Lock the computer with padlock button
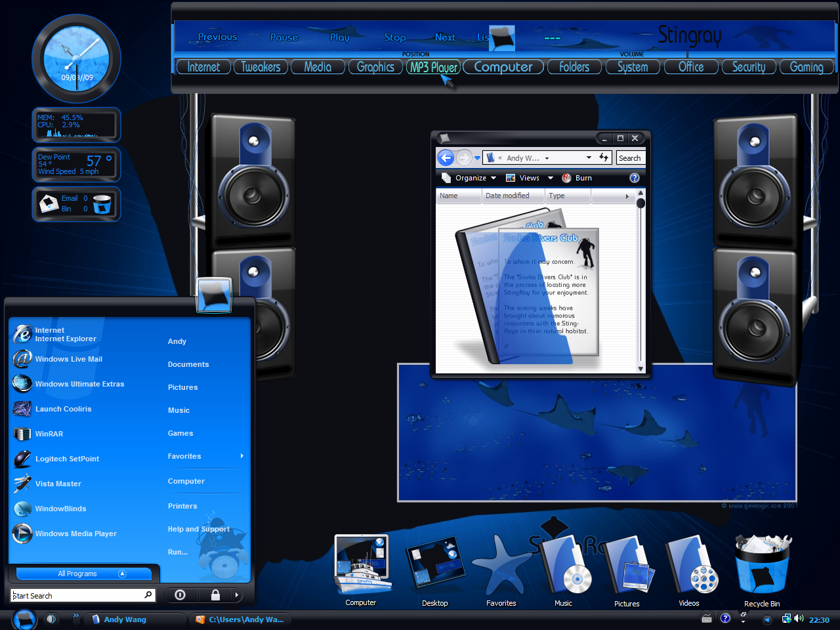Screen dimensions: 840x630 click(x=215, y=595)
